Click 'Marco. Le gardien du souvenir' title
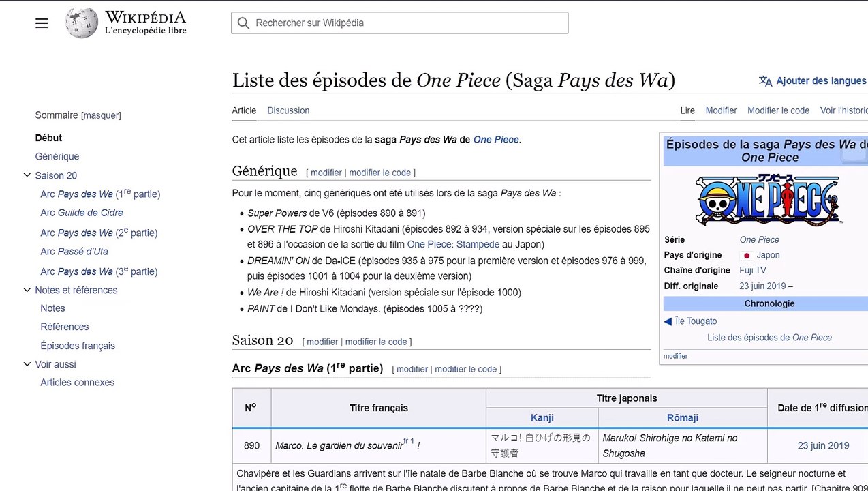Screen dimensions: 868x491 [339, 446]
